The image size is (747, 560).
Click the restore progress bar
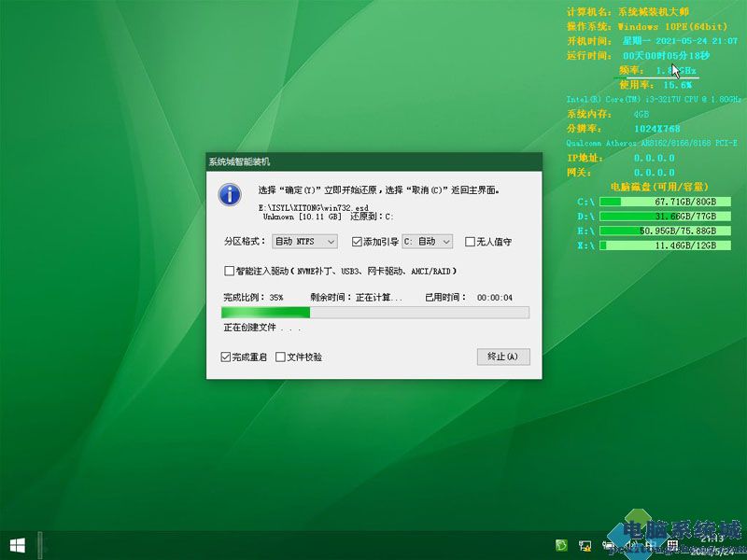(375, 313)
